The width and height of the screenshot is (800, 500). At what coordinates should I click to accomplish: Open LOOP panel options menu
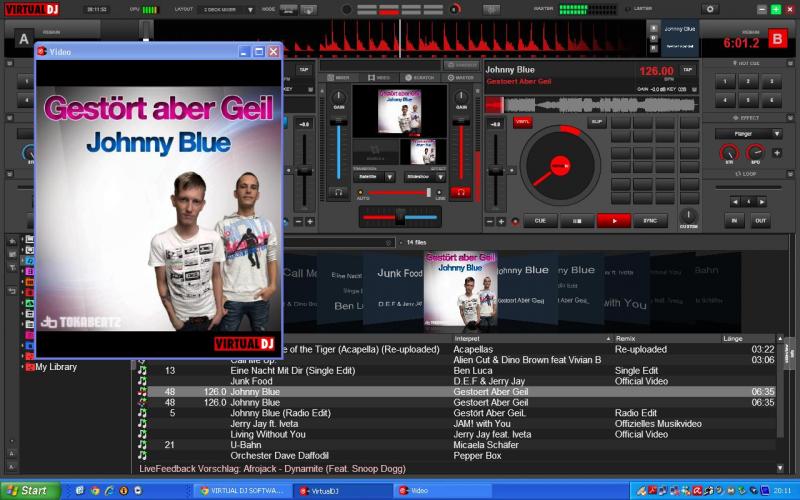click(790, 174)
